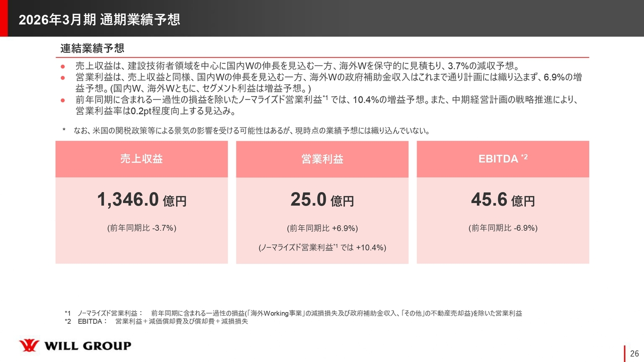
Task: Select the 45.6 億円 EBITDA figure
Action: click(503, 201)
